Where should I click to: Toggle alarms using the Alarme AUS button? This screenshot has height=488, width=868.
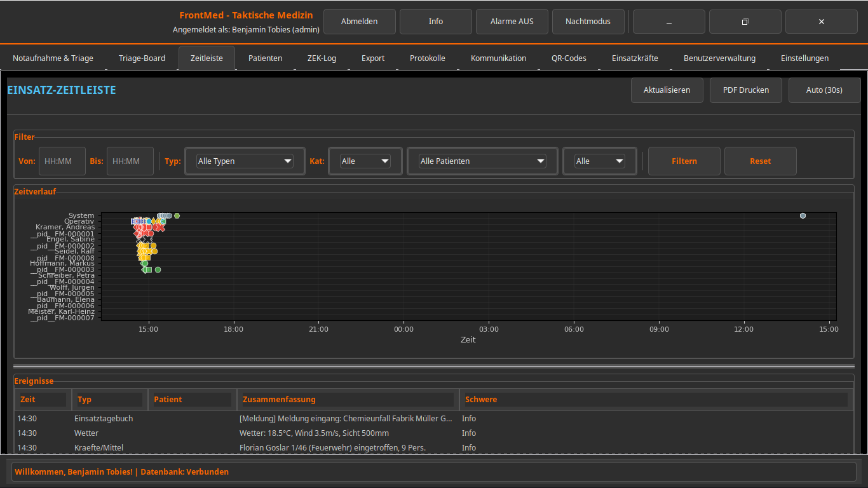coord(512,22)
